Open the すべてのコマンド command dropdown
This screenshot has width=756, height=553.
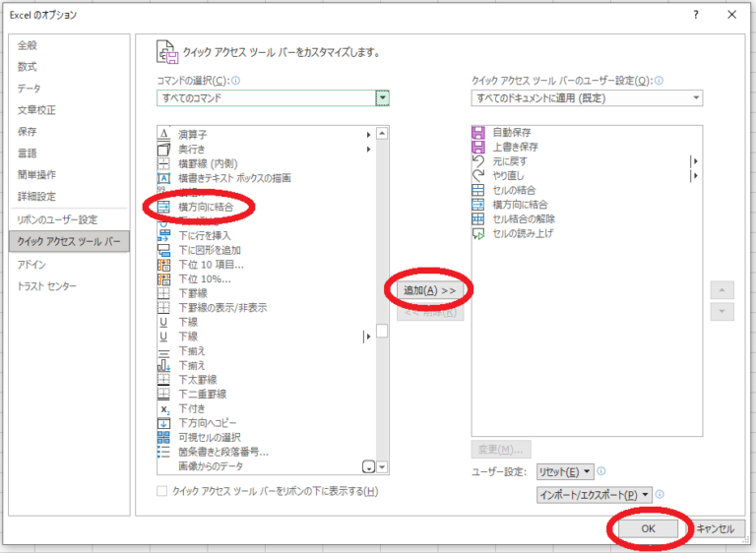pos(382,97)
